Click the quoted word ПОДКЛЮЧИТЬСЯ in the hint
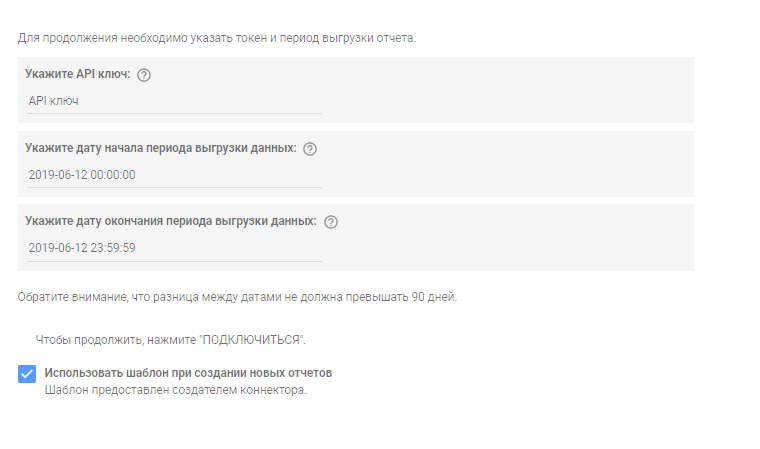760x449 pixels. coord(251,340)
